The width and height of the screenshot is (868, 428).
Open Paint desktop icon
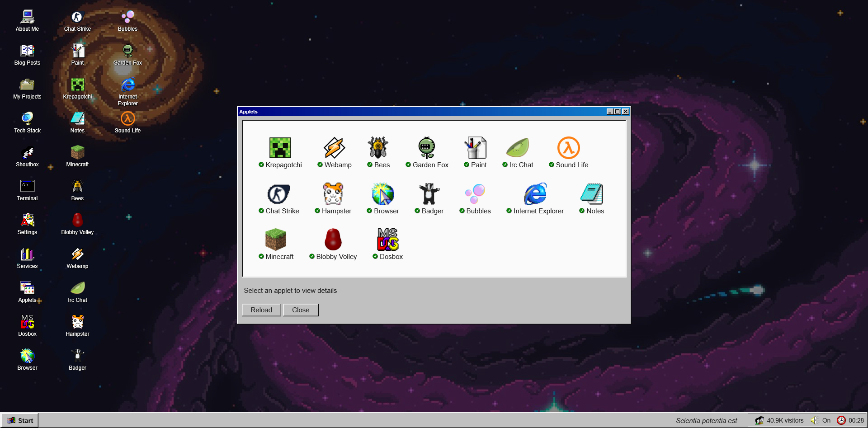click(77, 55)
